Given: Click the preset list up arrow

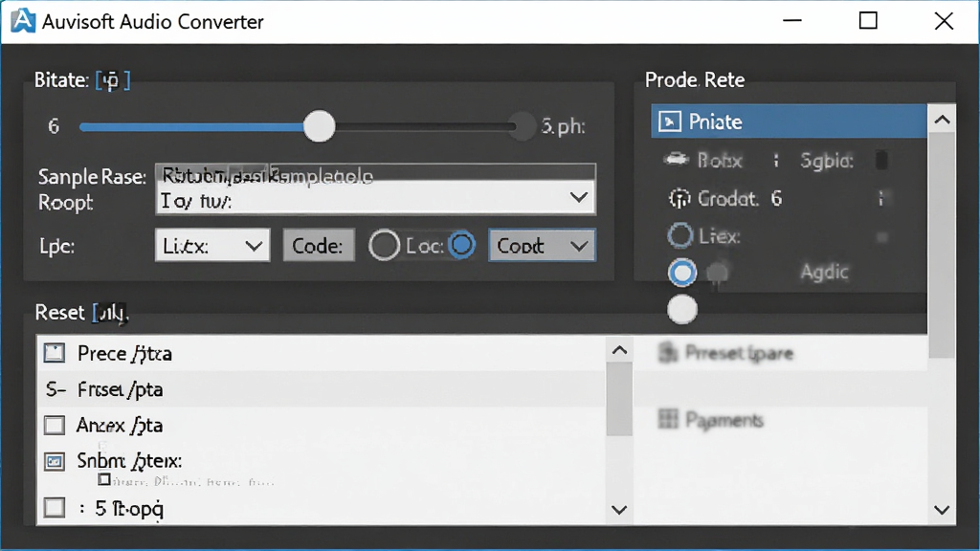Looking at the screenshot, I should 619,350.
